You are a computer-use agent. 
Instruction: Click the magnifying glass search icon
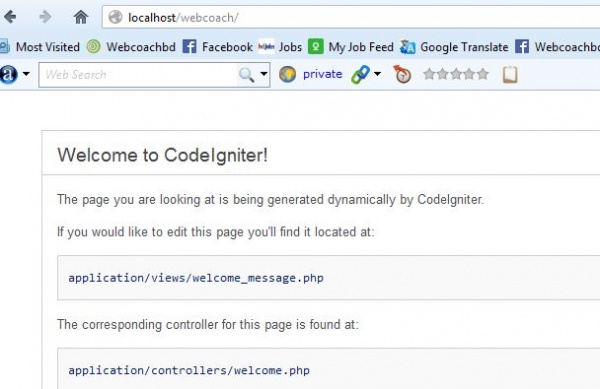tap(246, 75)
